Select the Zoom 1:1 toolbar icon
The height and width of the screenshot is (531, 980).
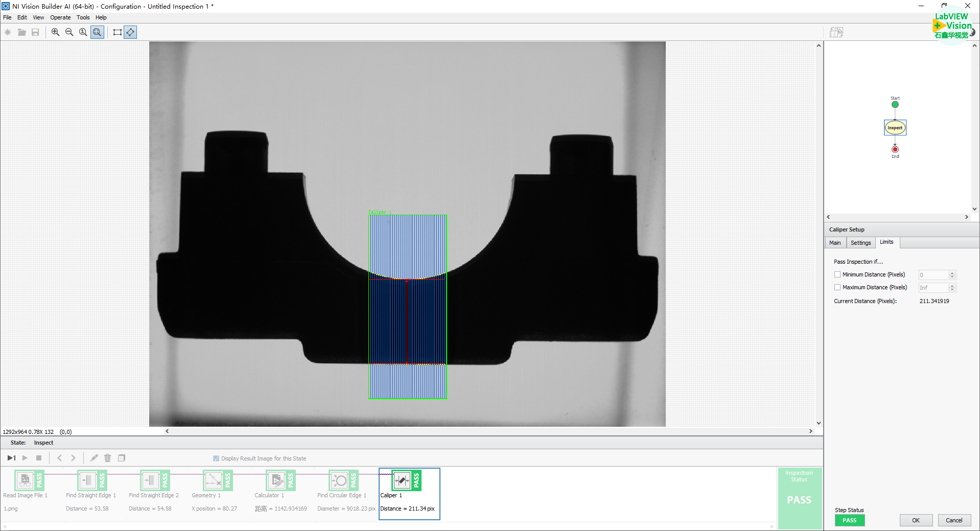[x=83, y=32]
